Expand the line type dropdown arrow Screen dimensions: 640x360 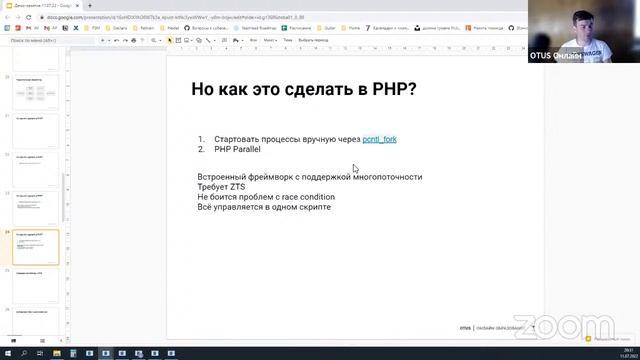[x=215, y=40]
